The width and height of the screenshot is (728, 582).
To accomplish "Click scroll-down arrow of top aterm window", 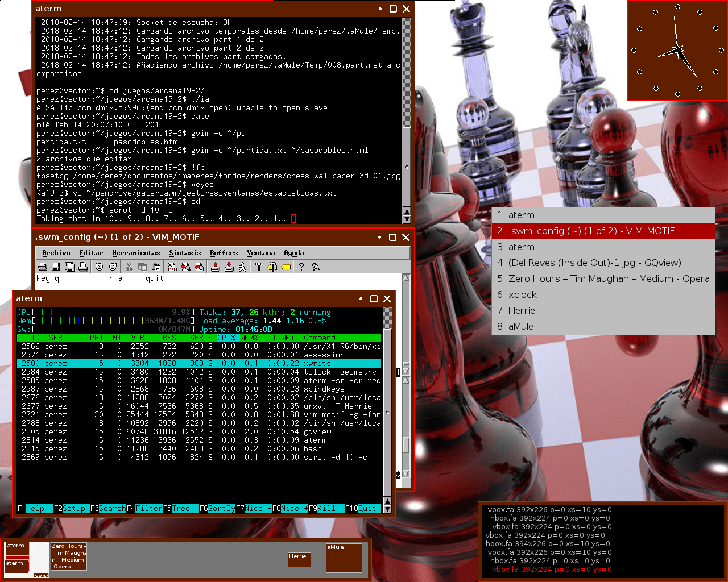I will click(406, 219).
